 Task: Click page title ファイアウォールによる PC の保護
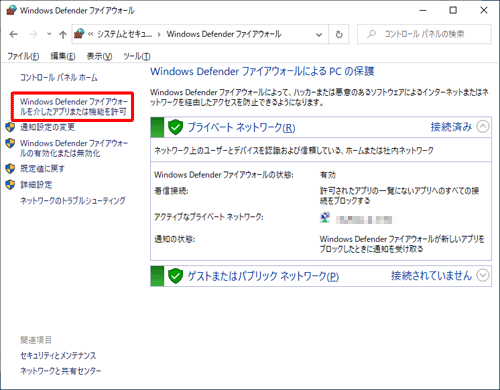262,71
